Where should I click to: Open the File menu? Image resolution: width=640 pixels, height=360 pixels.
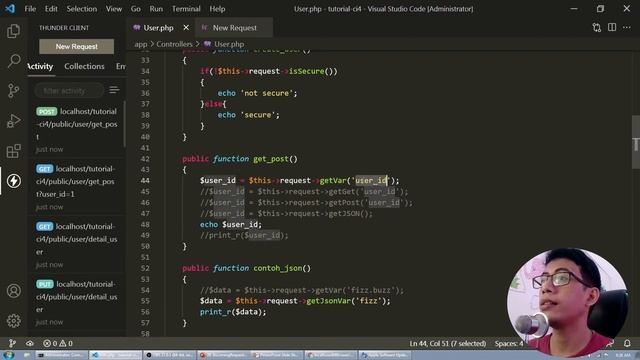pyautogui.click(x=30, y=9)
